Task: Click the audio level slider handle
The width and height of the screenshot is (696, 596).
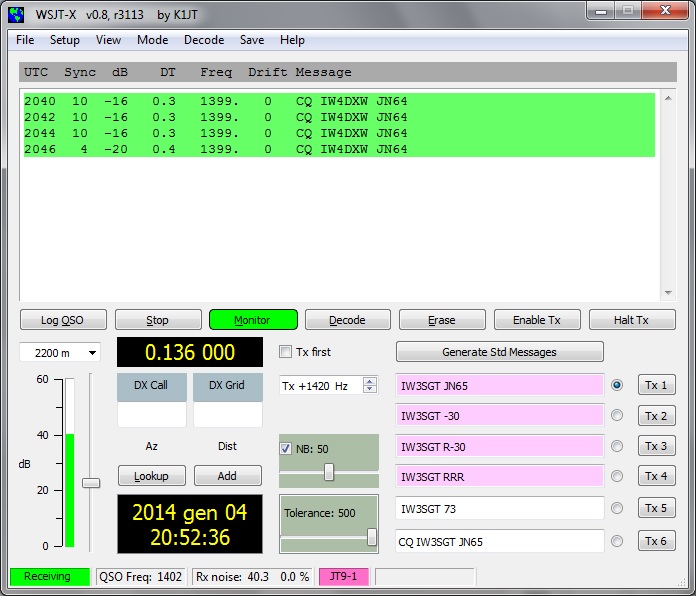Action: [x=91, y=483]
